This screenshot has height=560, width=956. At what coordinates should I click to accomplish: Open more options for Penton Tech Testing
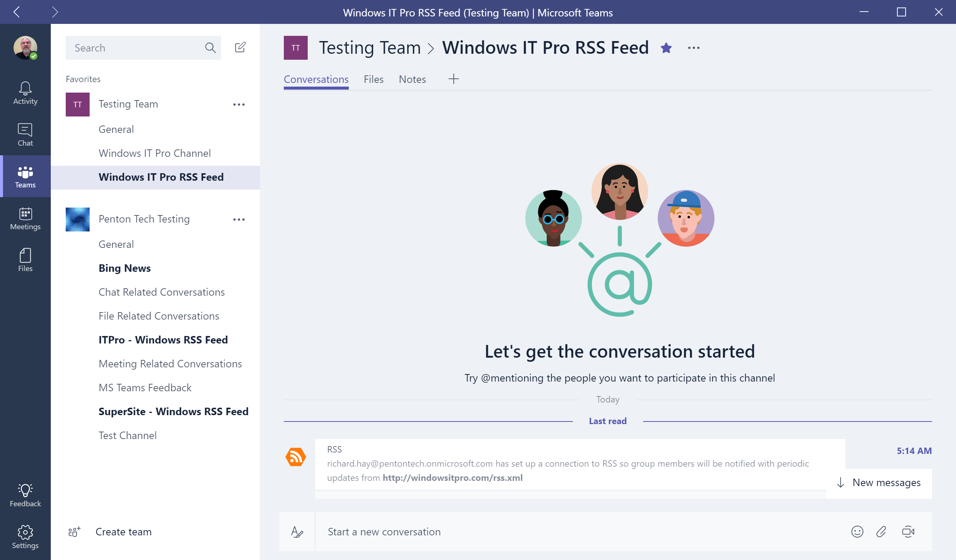click(x=239, y=219)
